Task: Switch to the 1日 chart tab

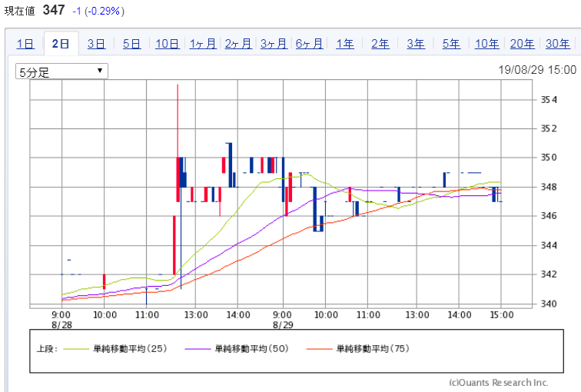Action: coord(25,44)
